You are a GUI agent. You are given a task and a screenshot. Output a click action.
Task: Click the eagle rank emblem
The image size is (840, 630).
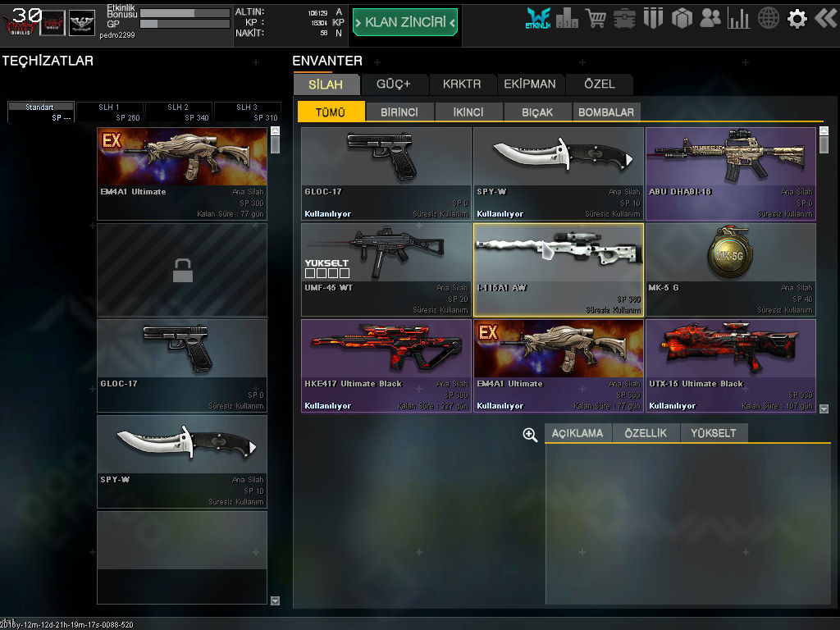[82, 23]
